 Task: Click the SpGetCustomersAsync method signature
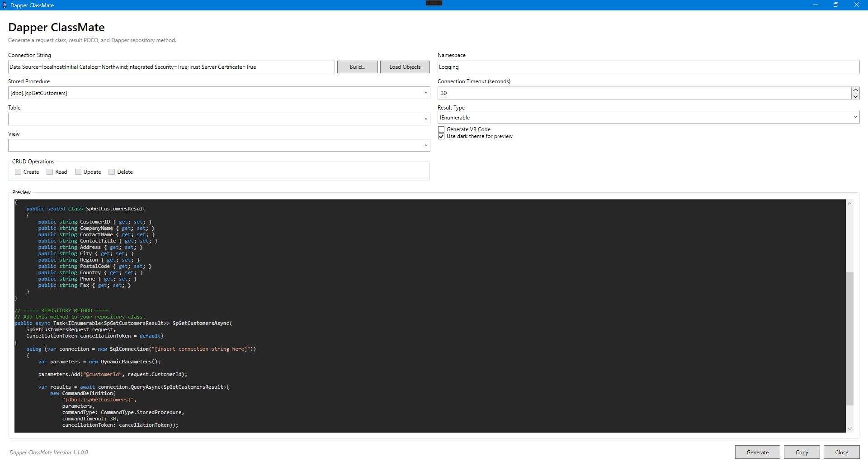(x=123, y=323)
